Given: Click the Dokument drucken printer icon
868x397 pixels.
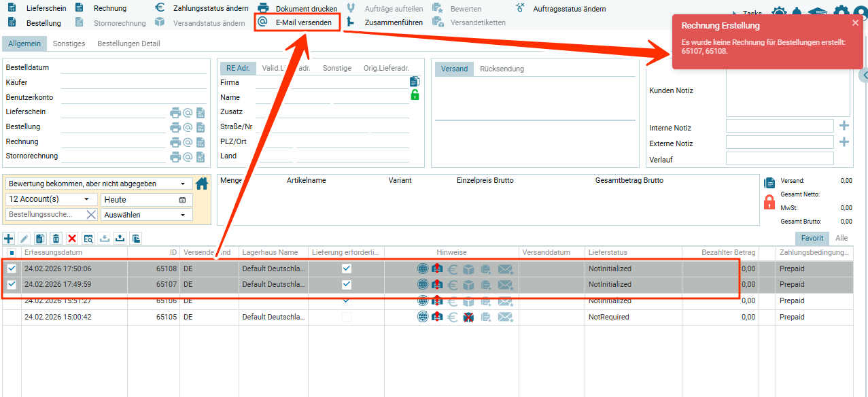Looking at the screenshot, I should 263,8.
